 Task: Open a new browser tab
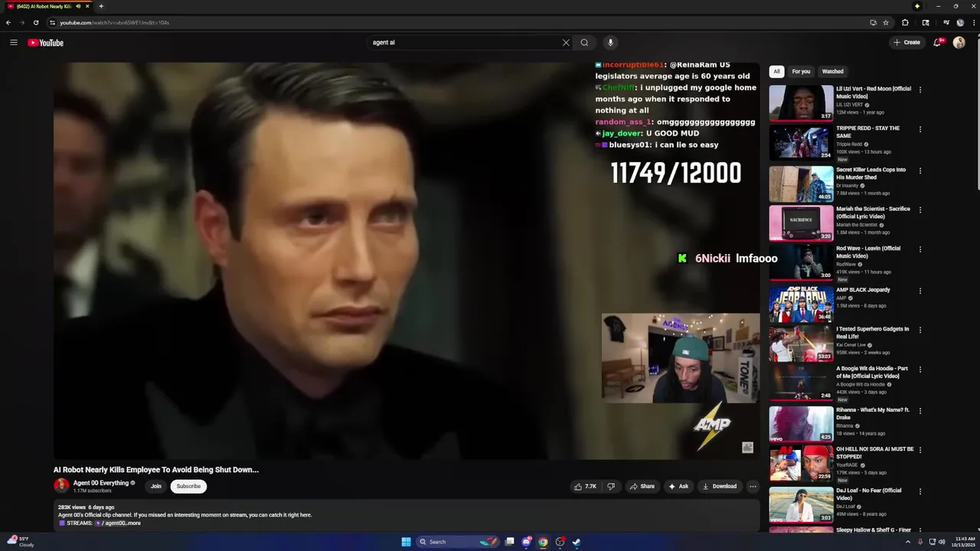[x=101, y=6]
